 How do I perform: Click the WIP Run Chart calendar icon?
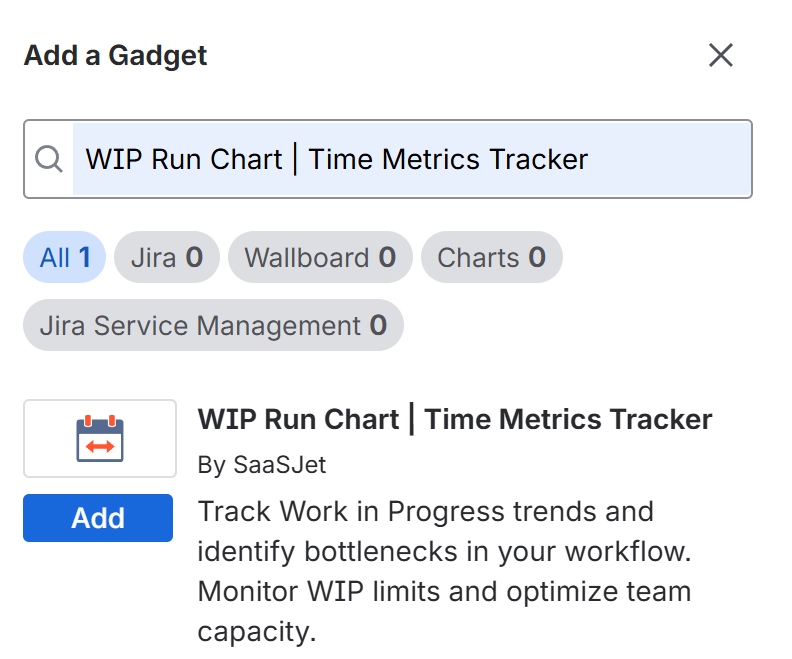(x=100, y=438)
